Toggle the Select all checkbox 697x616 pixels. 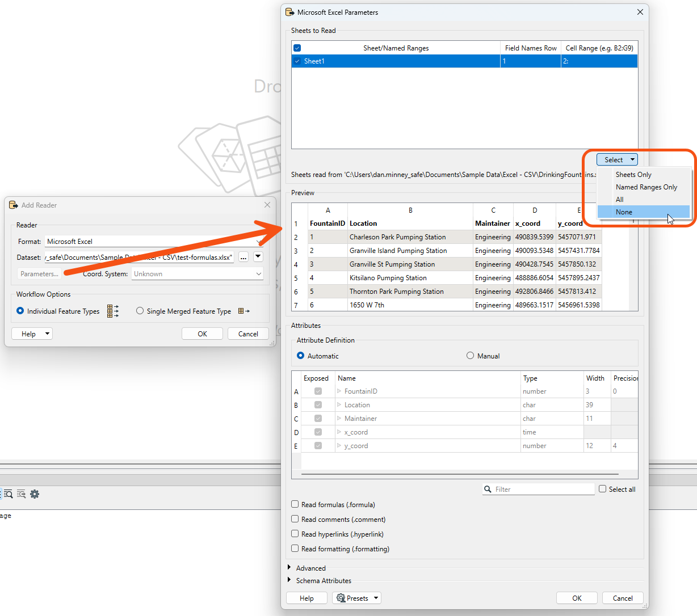(603, 489)
